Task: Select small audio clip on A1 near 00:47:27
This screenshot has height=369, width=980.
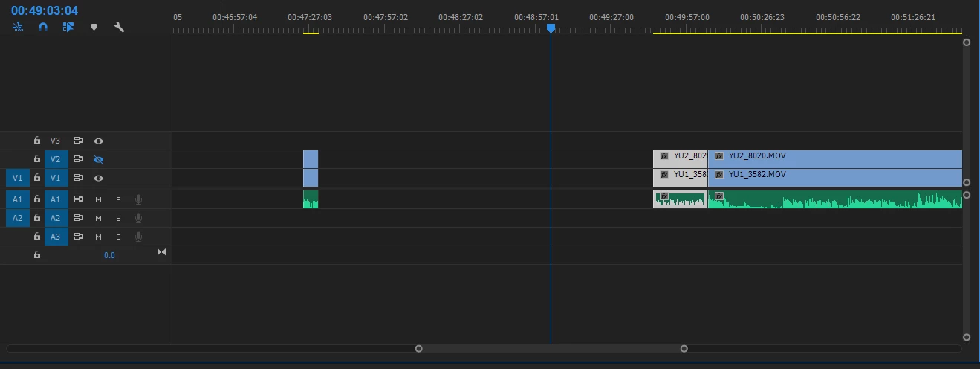Action: pyautogui.click(x=311, y=199)
